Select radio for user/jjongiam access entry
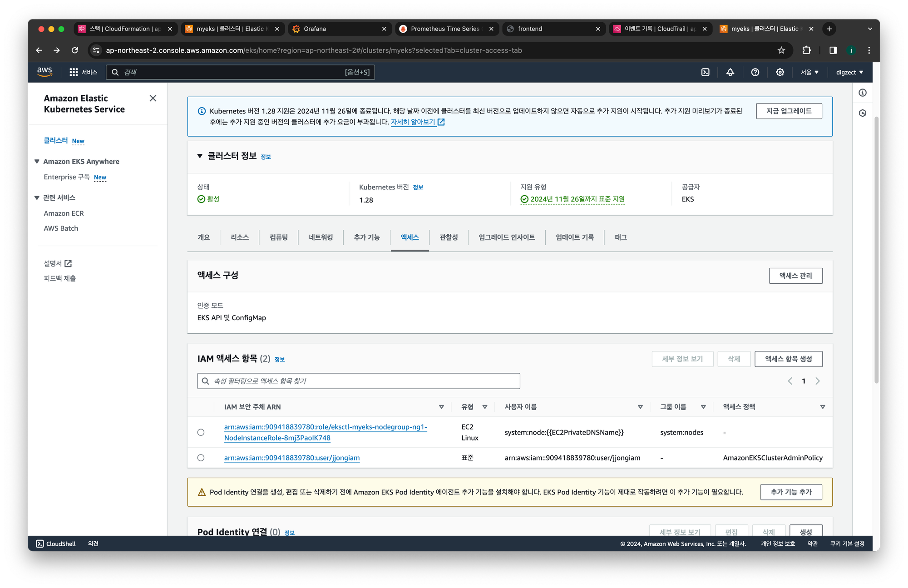908x588 pixels. pyautogui.click(x=201, y=458)
